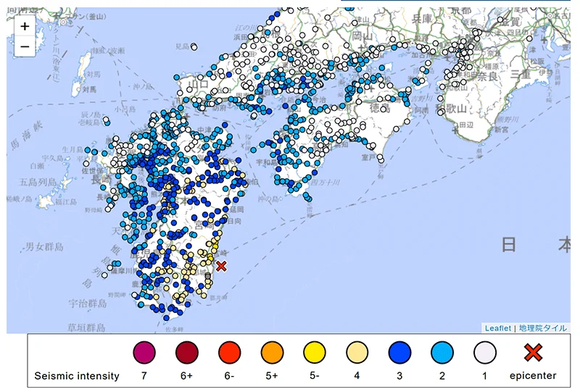Zoom out the map with minus button

(x=25, y=46)
